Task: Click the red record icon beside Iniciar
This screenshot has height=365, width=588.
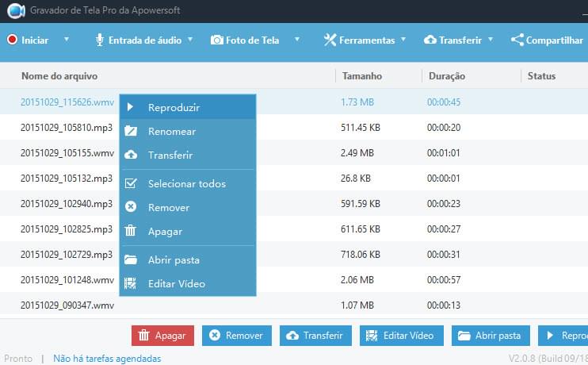Action: pos(12,40)
